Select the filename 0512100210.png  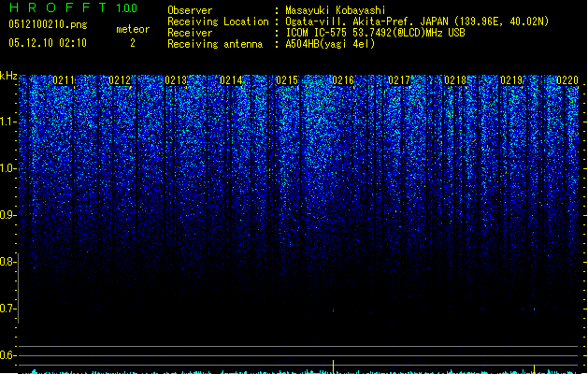pyautogui.click(x=48, y=24)
